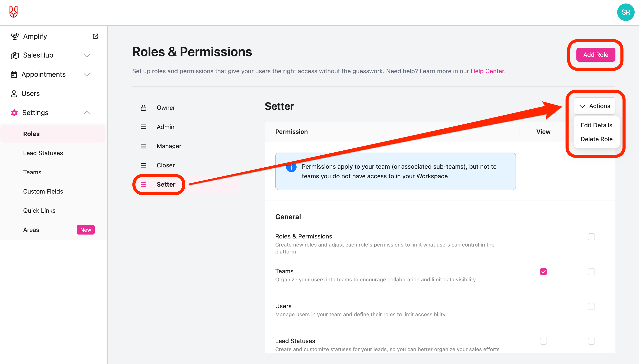This screenshot has width=639, height=364.
Task: Expand the SalesHub menu chevron
Action: point(87,56)
